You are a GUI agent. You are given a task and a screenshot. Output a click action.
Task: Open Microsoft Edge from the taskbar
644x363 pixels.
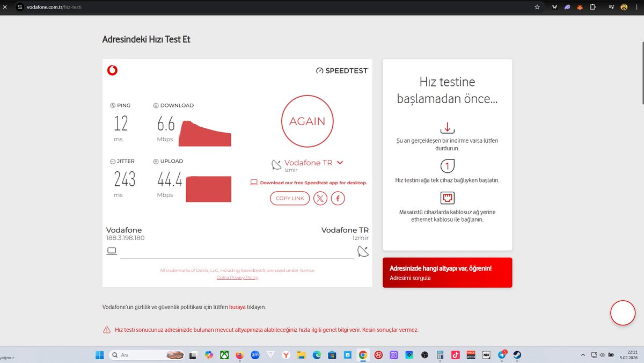tap(317, 355)
